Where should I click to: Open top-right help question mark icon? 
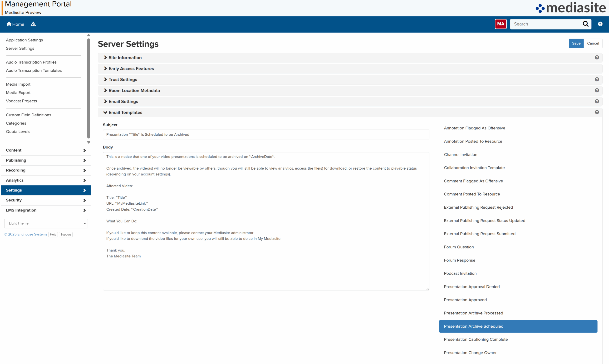600,24
